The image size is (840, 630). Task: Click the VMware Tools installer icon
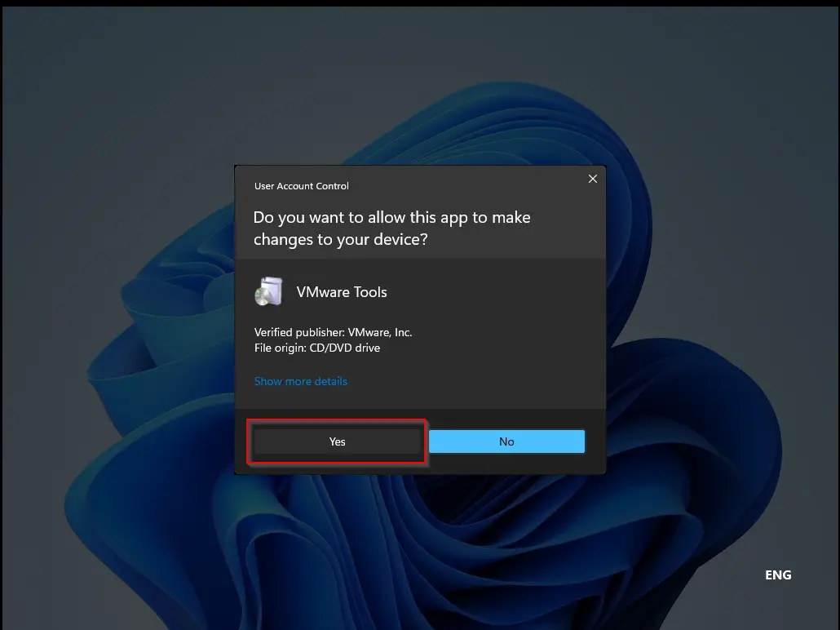click(268, 291)
